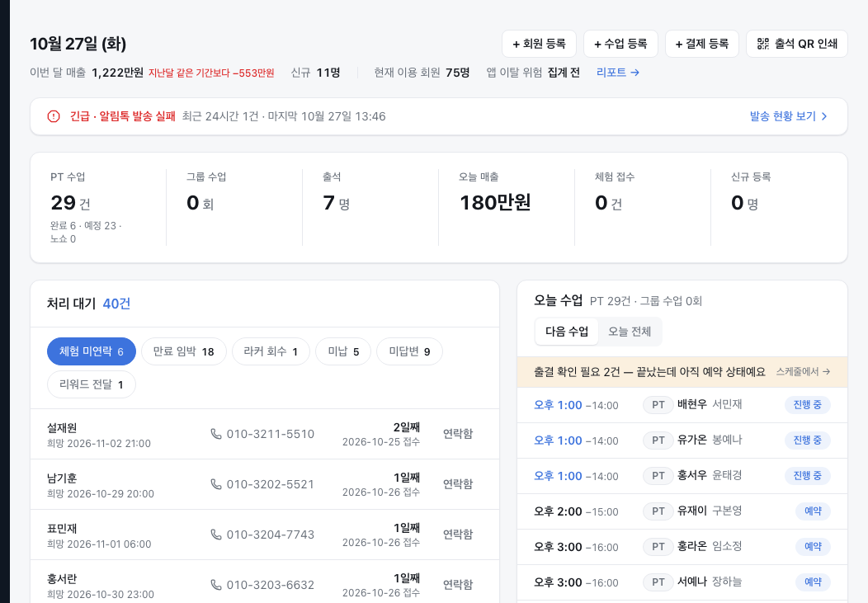The image size is (868, 603).
Task: Follow the 스케줄에서 link in attendance notice
Action: coord(804,372)
